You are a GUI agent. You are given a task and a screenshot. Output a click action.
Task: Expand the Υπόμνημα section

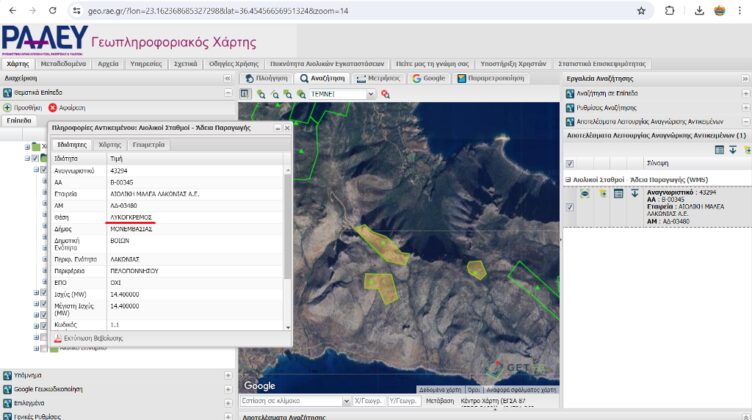tap(228, 375)
